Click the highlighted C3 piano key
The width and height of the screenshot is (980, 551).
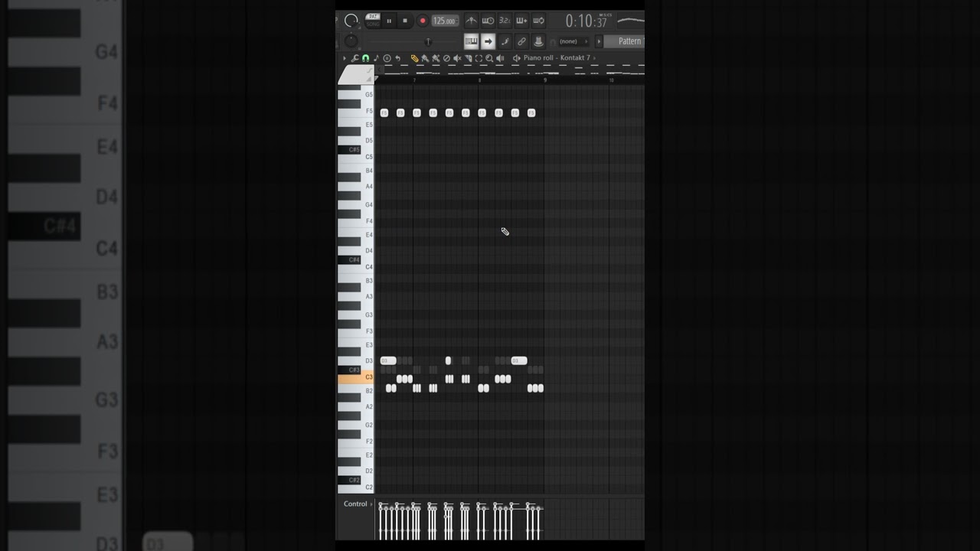(355, 377)
